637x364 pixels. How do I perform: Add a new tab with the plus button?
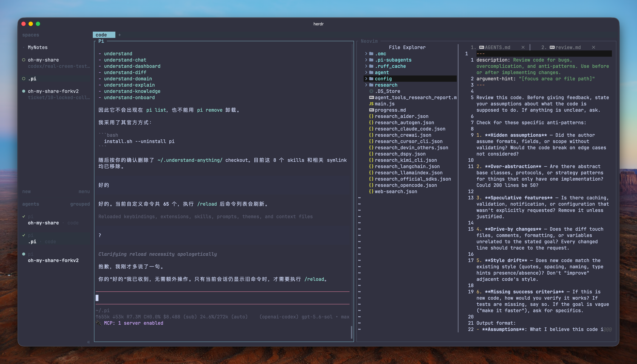click(120, 35)
